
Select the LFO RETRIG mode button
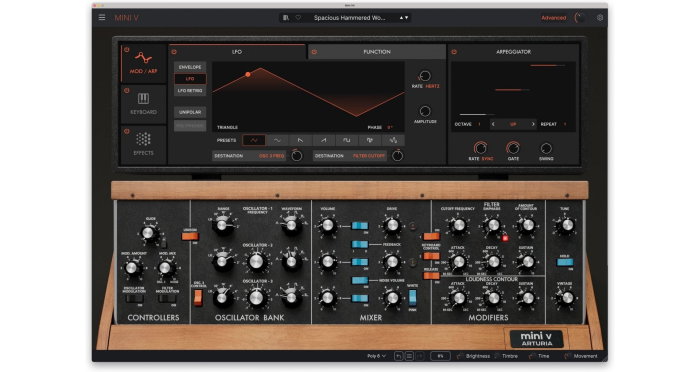(190, 91)
